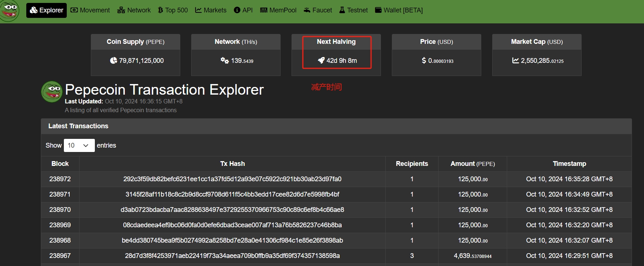Click the Explorer cubes icon
The width and height of the screenshot is (644, 266).
(x=34, y=10)
